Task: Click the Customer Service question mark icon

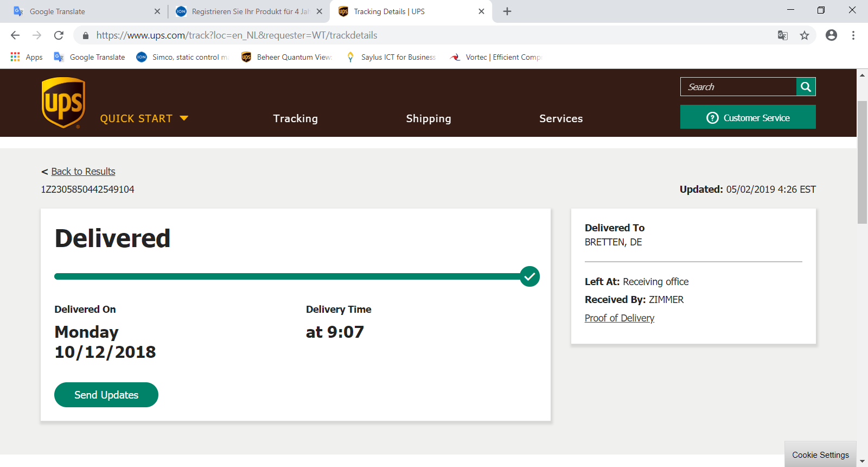Action: pyautogui.click(x=712, y=118)
